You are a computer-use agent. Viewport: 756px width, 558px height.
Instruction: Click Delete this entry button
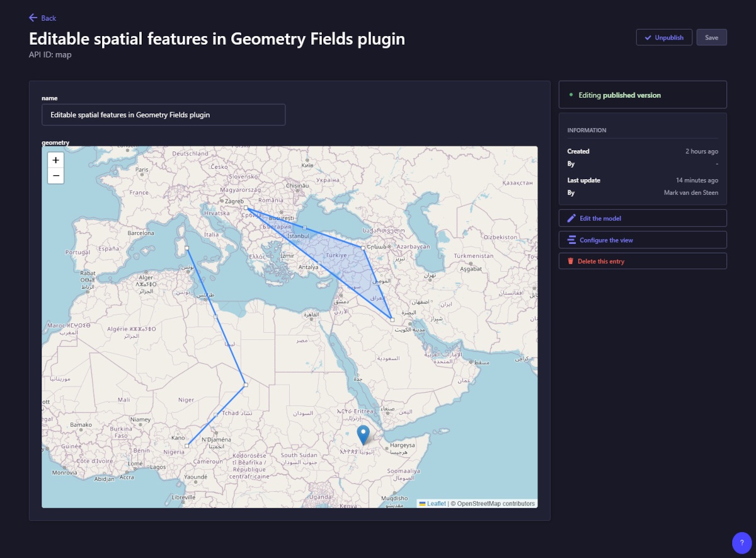point(643,261)
